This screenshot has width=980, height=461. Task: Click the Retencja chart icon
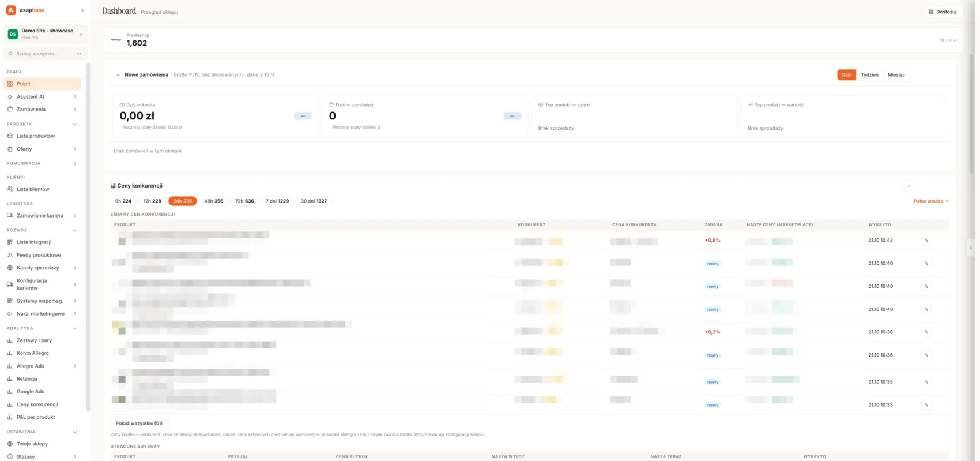click(x=10, y=379)
